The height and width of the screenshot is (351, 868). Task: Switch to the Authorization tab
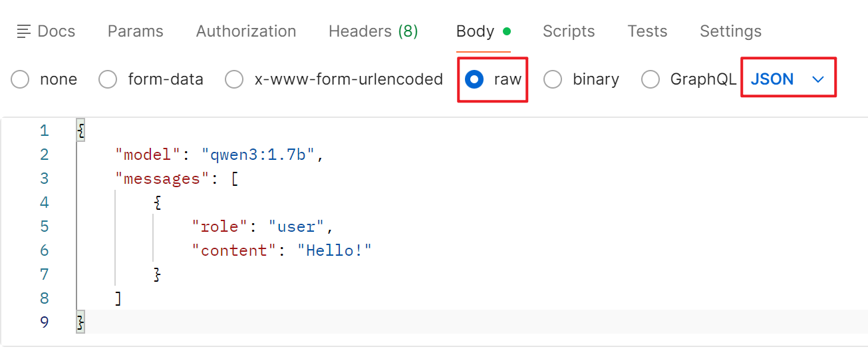point(245,31)
